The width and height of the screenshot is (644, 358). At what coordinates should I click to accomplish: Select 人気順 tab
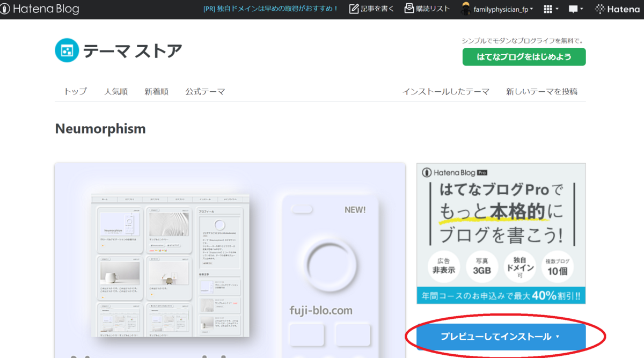[x=116, y=91]
